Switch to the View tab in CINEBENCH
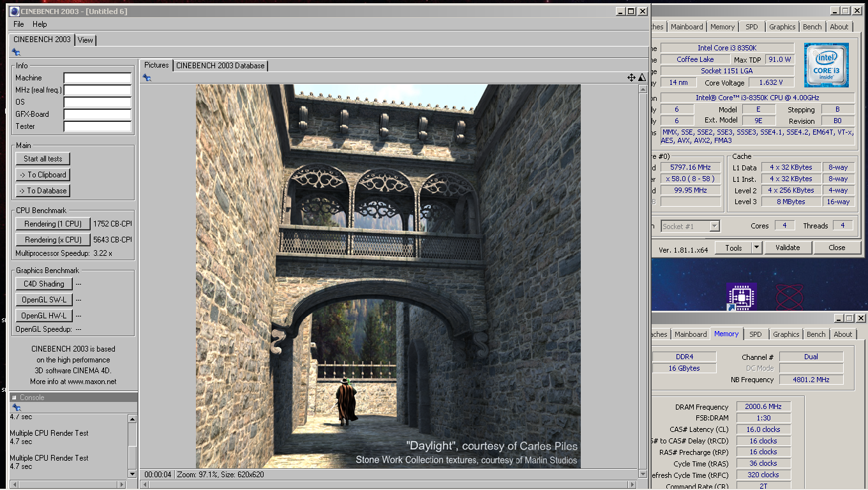The height and width of the screenshot is (490, 868). (x=86, y=40)
